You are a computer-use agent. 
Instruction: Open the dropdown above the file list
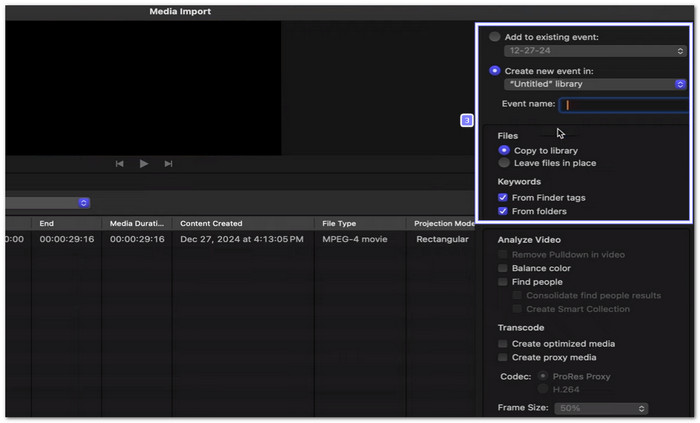pyautogui.click(x=48, y=203)
